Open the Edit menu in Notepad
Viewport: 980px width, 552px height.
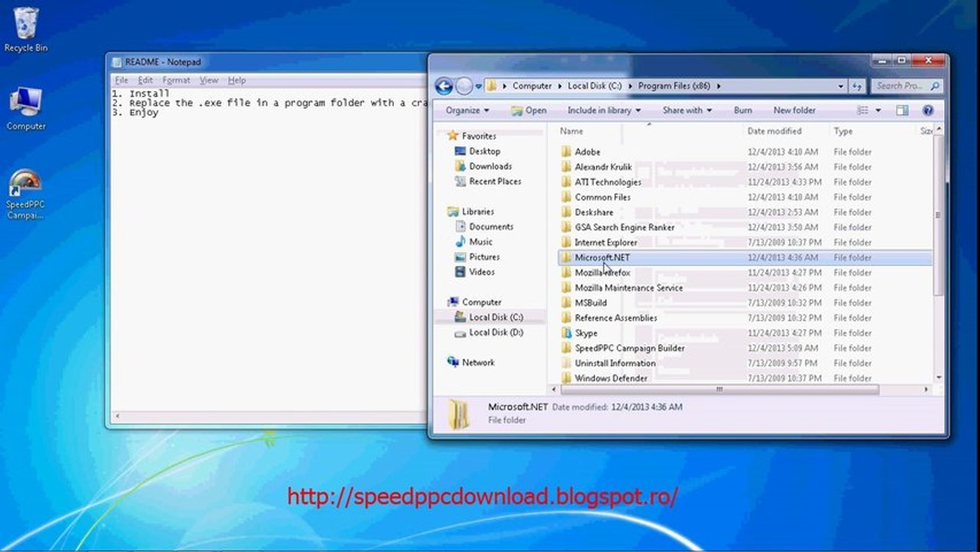click(146, 80)
